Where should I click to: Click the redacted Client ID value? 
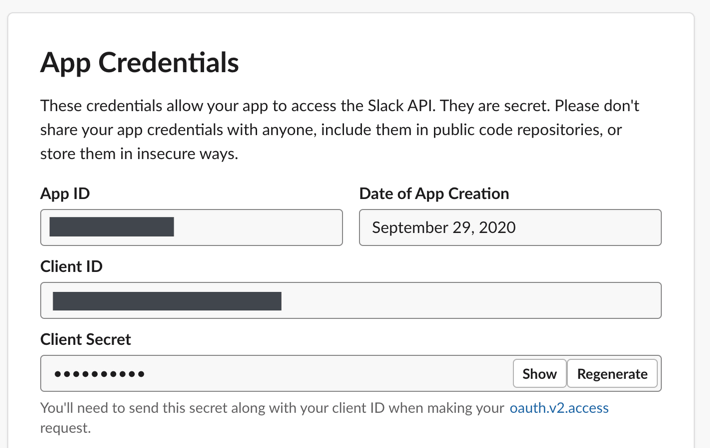(x=167, y=301)
